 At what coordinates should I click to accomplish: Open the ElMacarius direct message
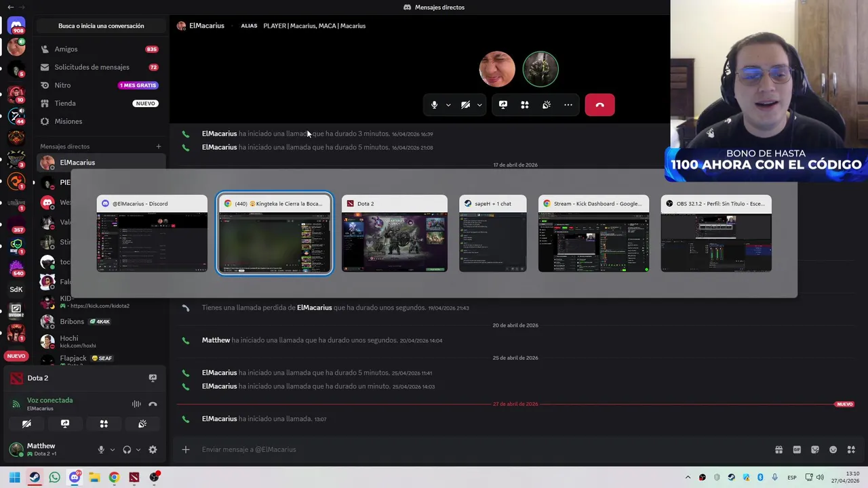101,163
